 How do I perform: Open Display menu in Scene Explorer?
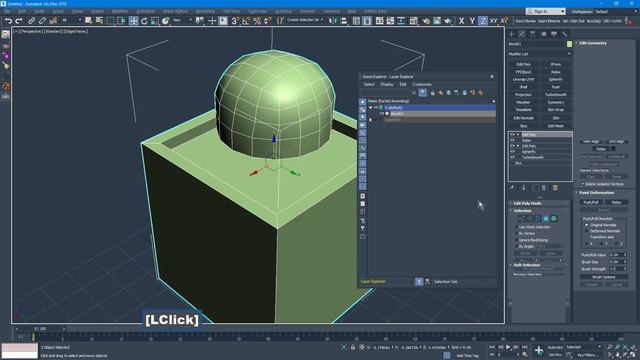[387, 84]
